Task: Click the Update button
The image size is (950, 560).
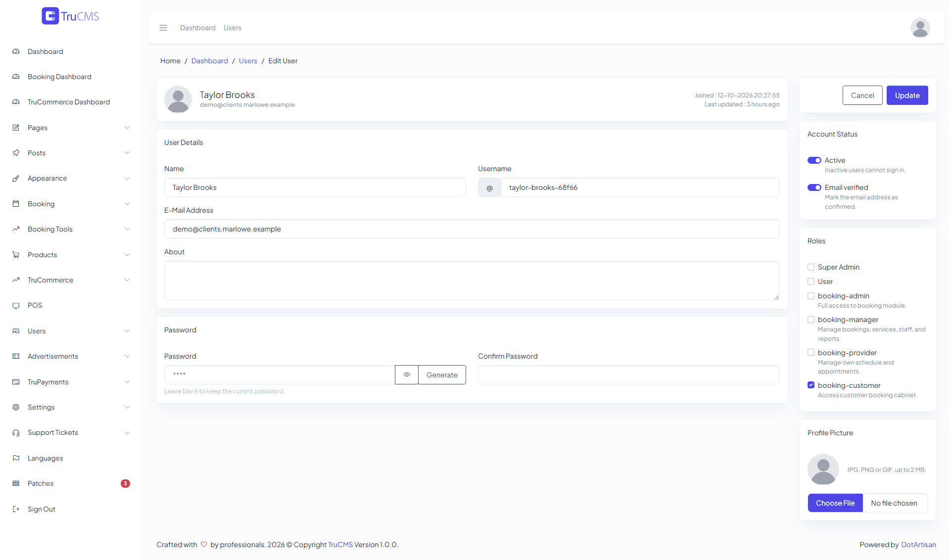Action: point(907,95)
